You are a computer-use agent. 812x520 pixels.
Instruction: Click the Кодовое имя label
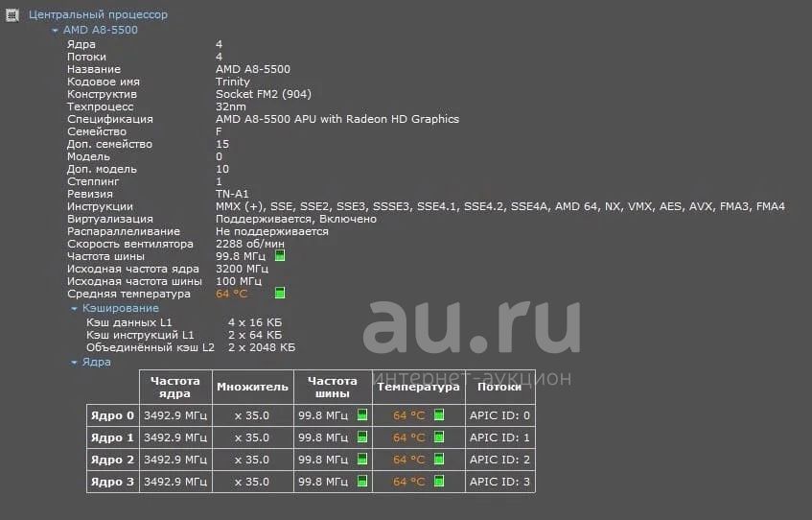coord(103,82)
